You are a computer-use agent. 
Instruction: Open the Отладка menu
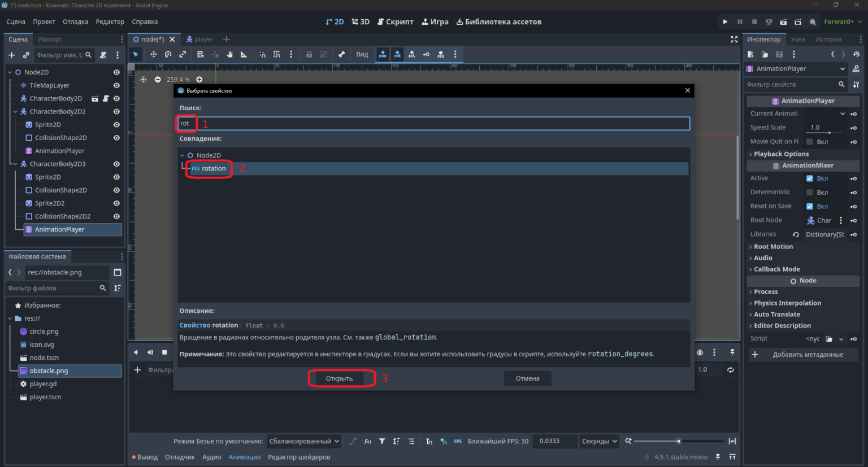tap(75, 21)
